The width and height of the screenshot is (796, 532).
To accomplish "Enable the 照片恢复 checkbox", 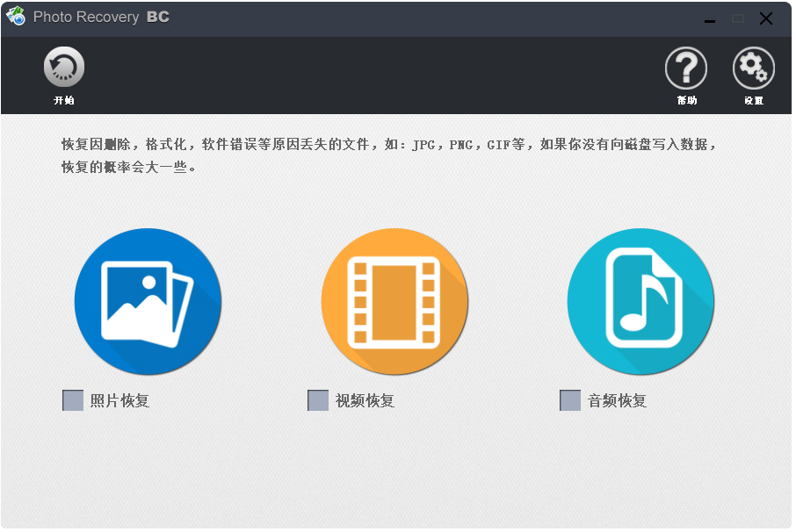I will pos(73,400).
